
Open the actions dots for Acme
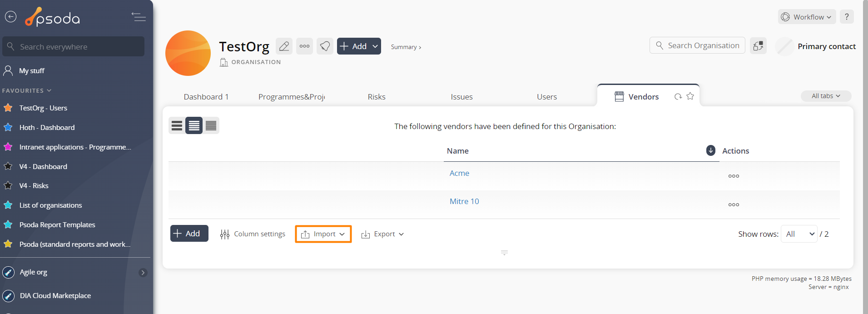734,176
